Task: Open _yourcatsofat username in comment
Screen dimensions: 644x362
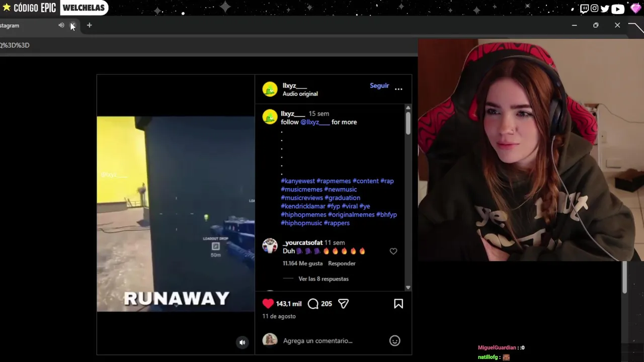Action: (x=302, y=243)
